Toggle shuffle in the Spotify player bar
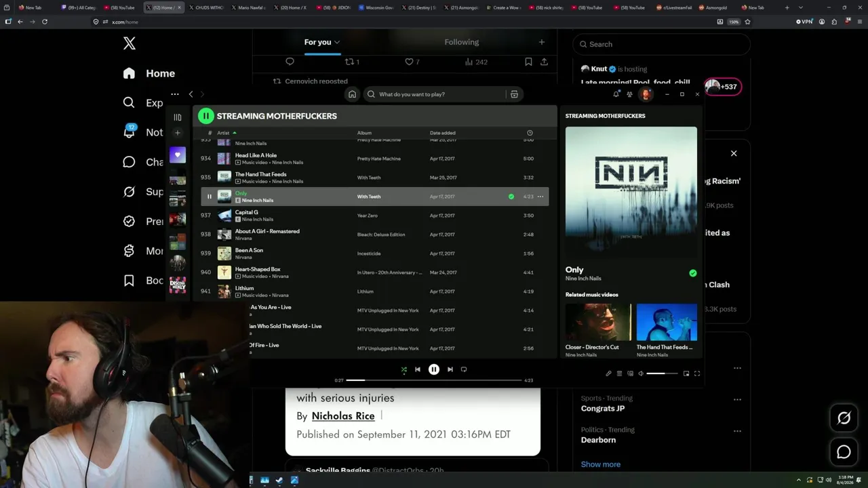 click(x=403, y=369)
